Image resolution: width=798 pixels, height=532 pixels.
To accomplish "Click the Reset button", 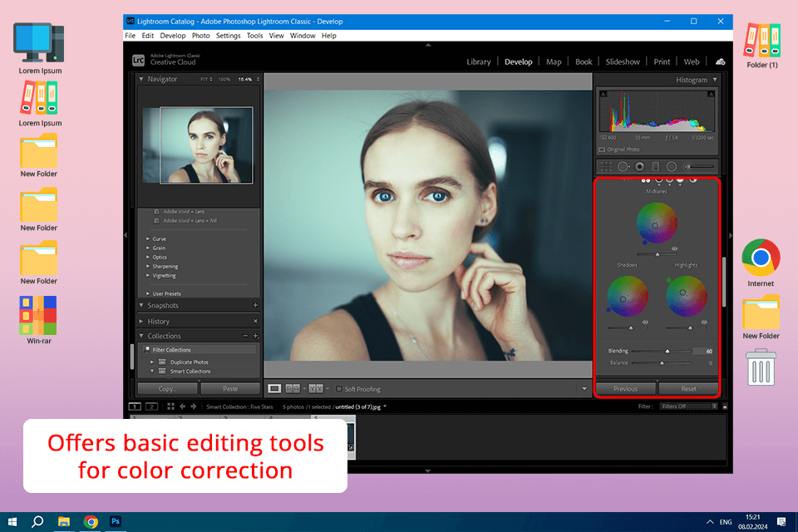I will coord(688,388).
